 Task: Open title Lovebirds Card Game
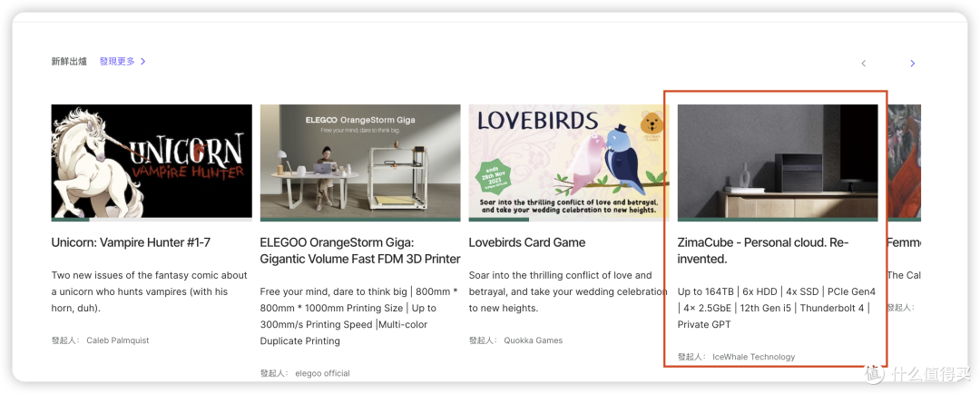pyautogui.click(x=527, y=242)
